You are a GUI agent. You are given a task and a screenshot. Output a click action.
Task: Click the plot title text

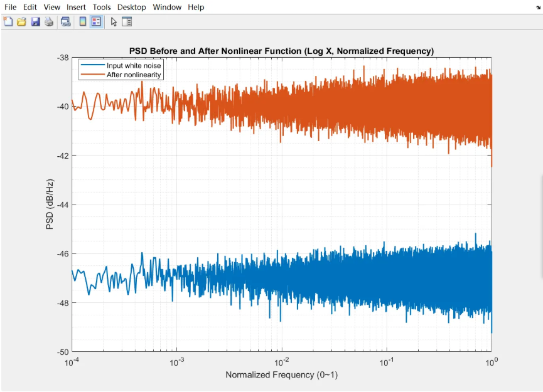pyautogui.click(x=281, y=51)
